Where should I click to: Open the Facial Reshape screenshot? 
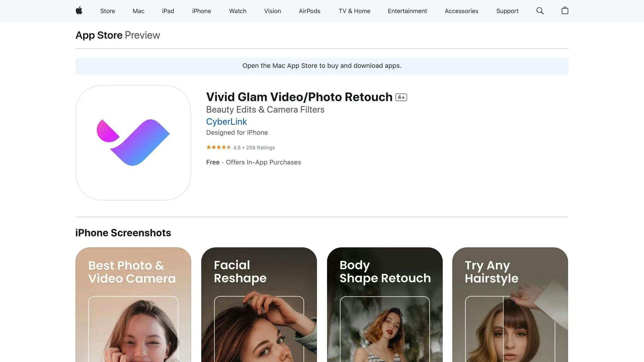pyautogui.click(x=259, y=304)
